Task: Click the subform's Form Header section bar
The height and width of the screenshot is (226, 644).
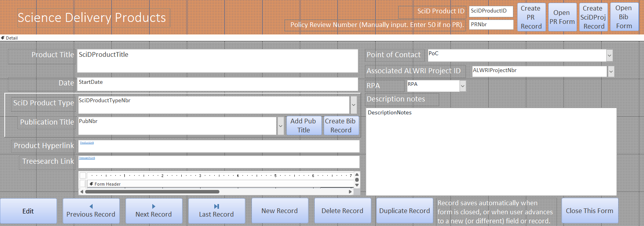Action: pyautogui.click(x=220, y=184)
